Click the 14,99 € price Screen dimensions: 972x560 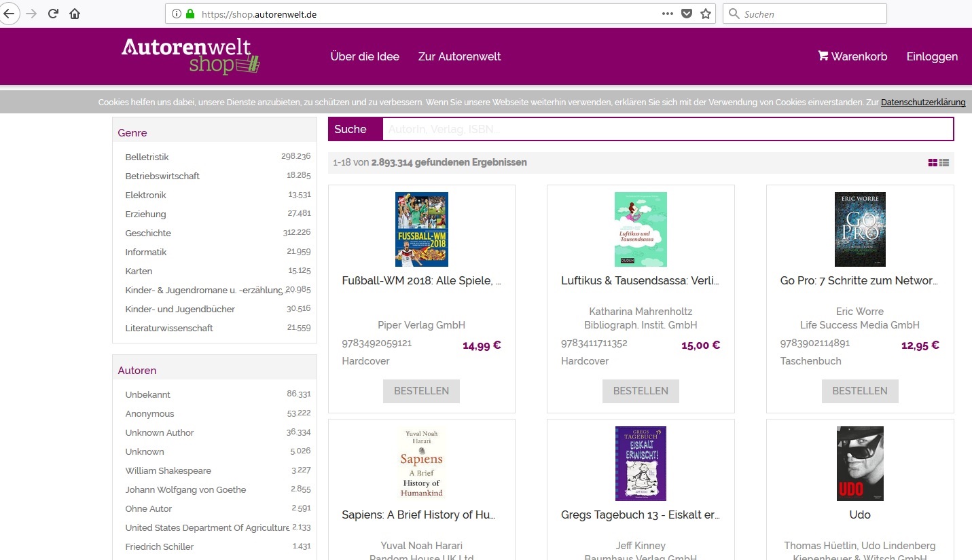tap(482, 345)
